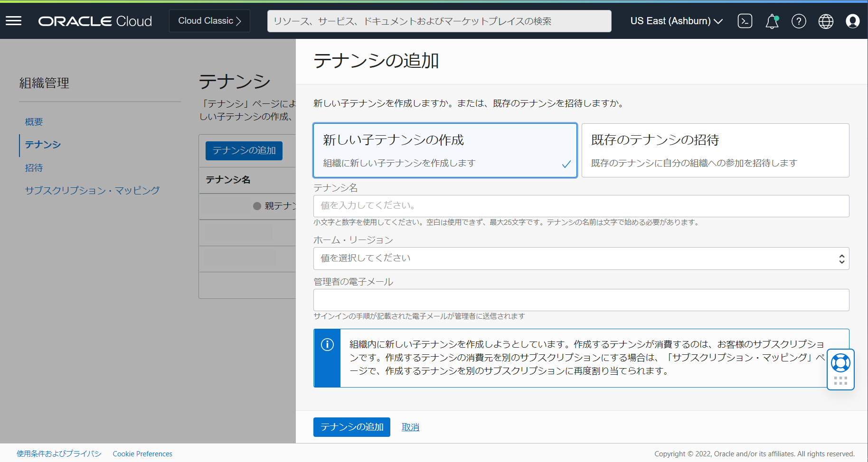Viewport: 868px width, 462px height.
Task: Open the help question mark menu
Action: 799,21
